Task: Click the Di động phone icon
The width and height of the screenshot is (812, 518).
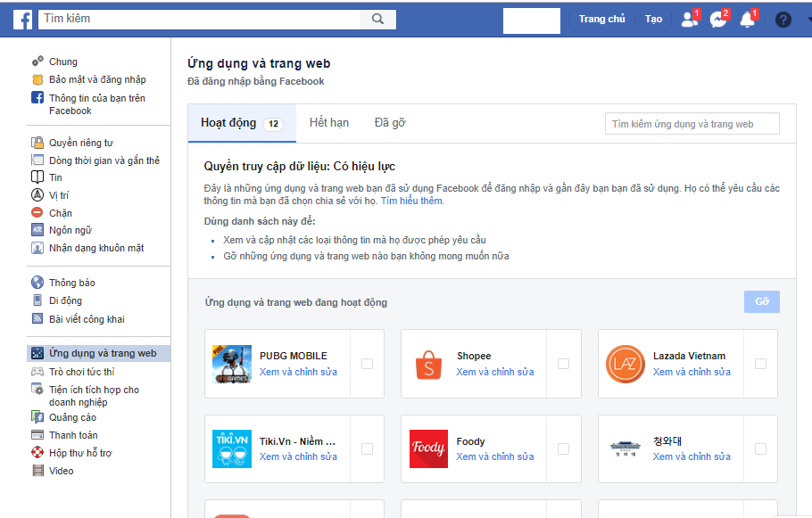Action: (x=37, y=300)
